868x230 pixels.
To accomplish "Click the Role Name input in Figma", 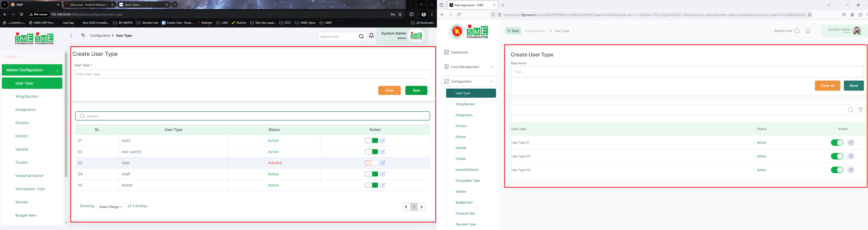I will pos(687,72).
